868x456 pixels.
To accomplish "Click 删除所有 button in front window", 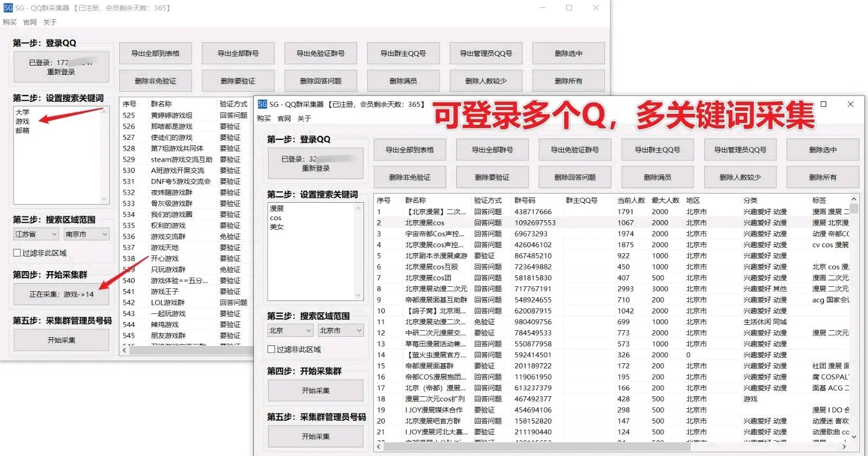I will point(823,177).
